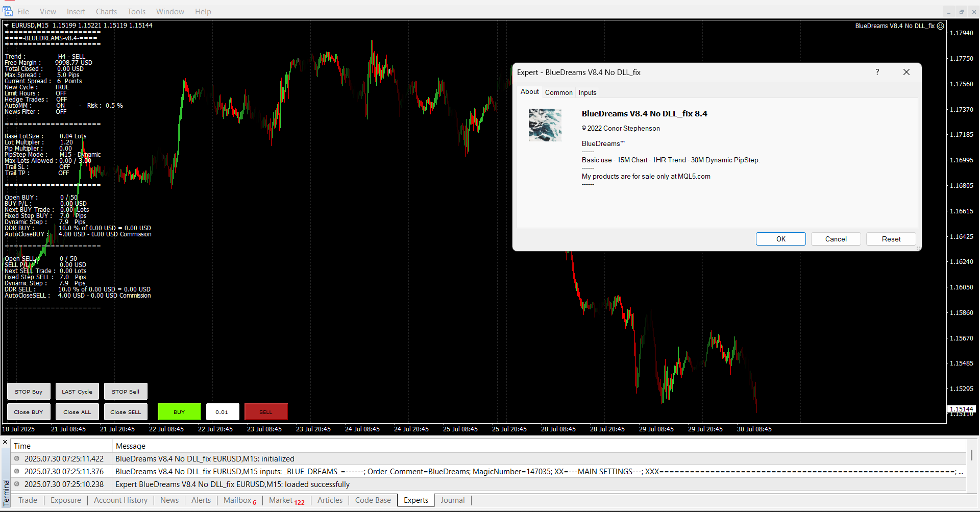This screenshot has width=980, height=512.
Task: Click the expert advisor smiley face icon
Action: pos(940,26)
